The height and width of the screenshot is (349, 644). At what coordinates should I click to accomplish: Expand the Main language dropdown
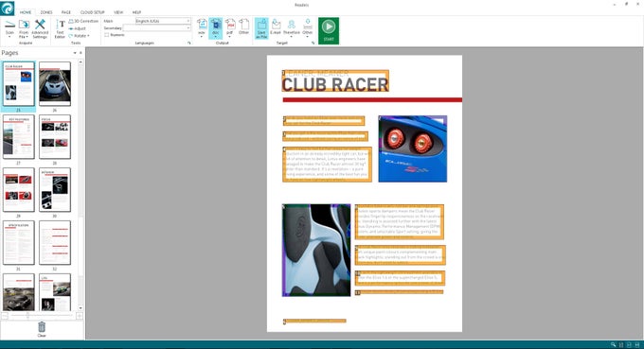[x=163, y=21]
